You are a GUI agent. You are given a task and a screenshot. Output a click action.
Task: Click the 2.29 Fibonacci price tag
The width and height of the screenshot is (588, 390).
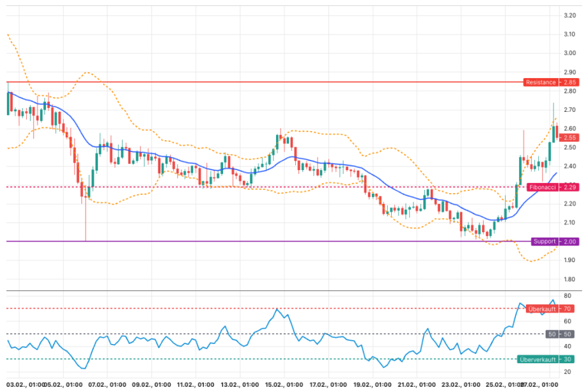[x=569, y=187]
